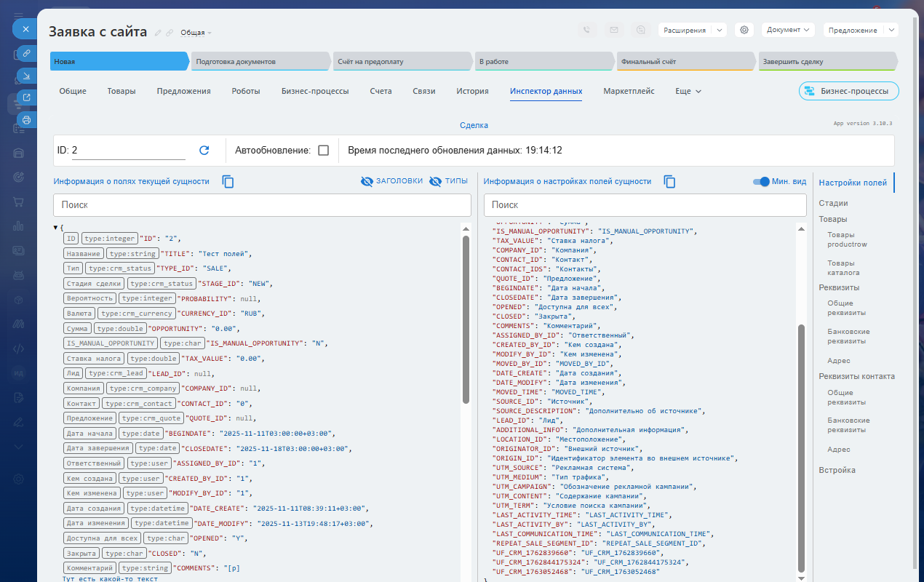Toggle visibility of ЗАГОЛОВКИ
Image resolution: width=924 pixels, height=582 pixels.
point(391,181)
